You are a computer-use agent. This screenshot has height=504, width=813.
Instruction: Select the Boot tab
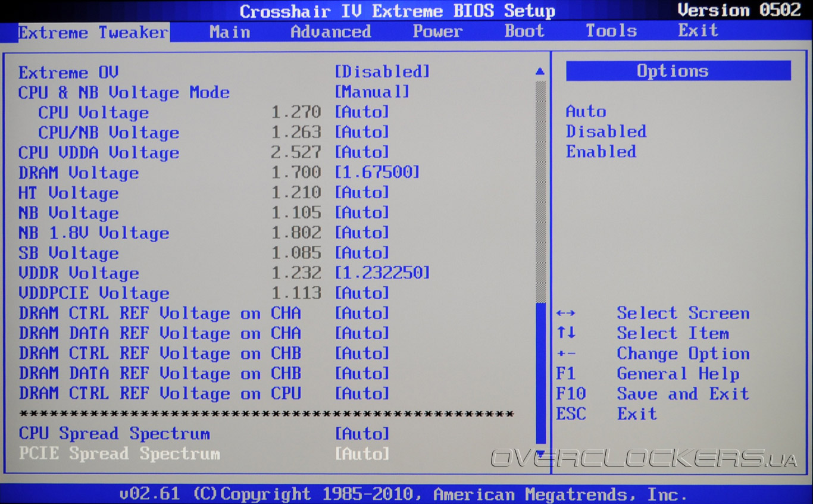pyautogui.click(x=524, y=32)
